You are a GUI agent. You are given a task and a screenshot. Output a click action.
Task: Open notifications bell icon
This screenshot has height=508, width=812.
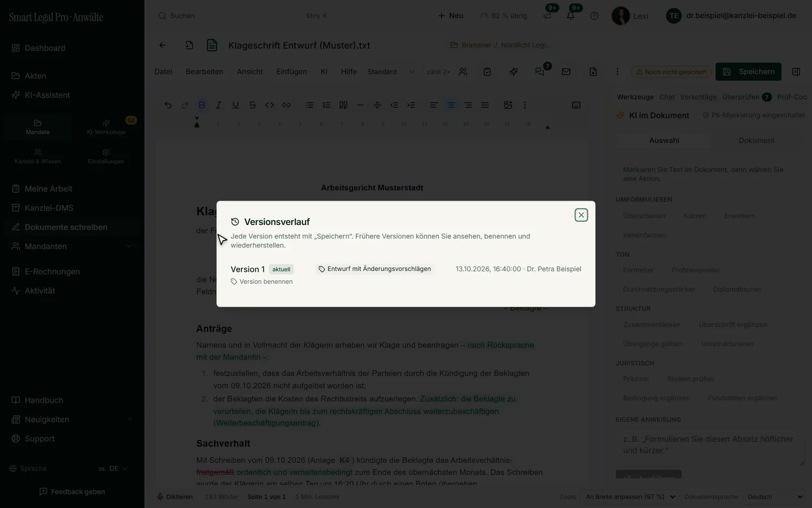571,16
